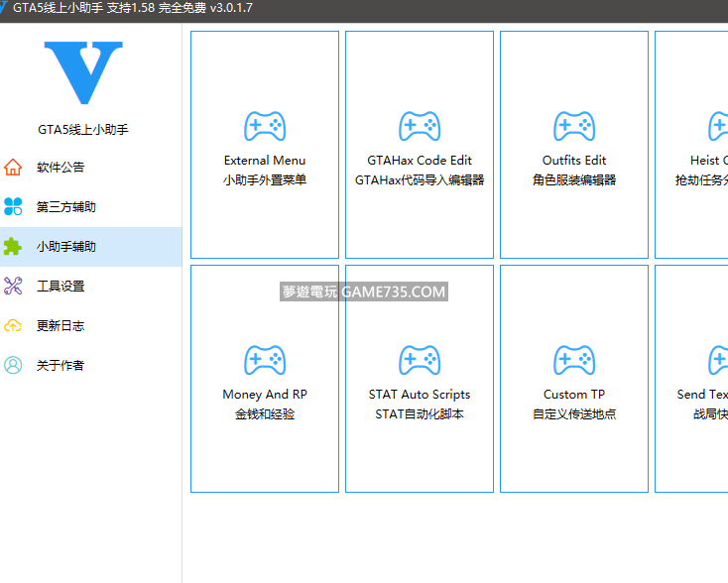Open the 软件公告 announcements tab
The image size is (728, 583).
[x=61, y=168]
